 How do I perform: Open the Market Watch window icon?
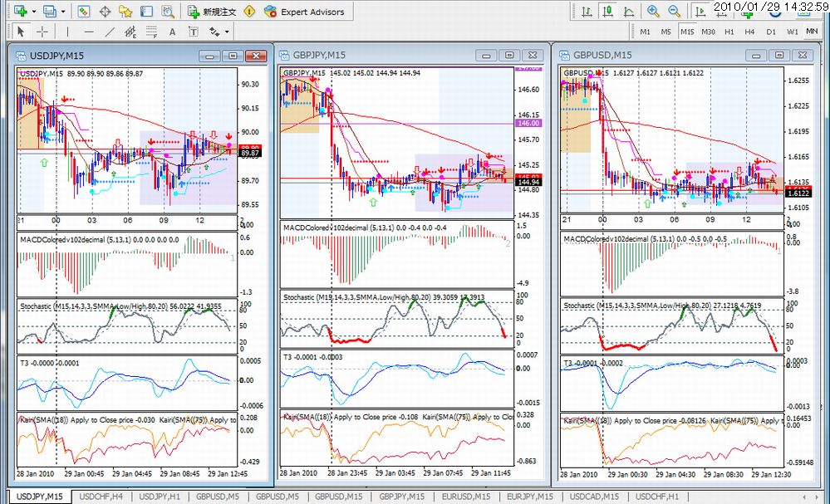(x=84, y=11)
